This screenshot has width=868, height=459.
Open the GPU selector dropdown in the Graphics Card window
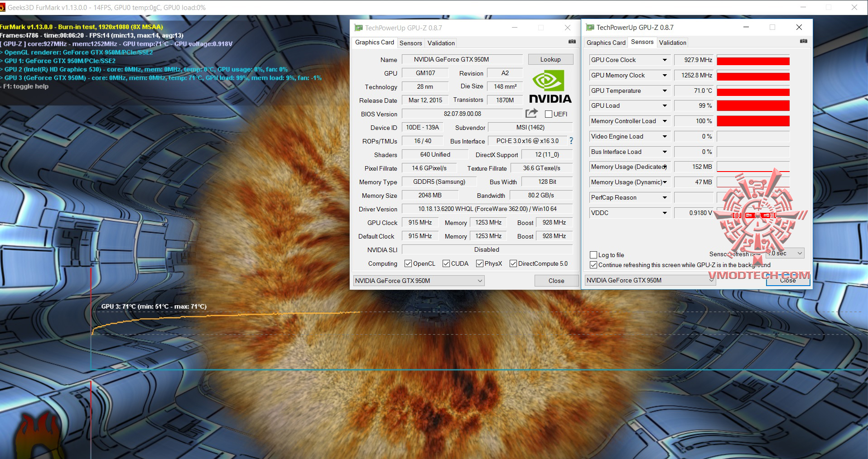[x=419, y=281]
